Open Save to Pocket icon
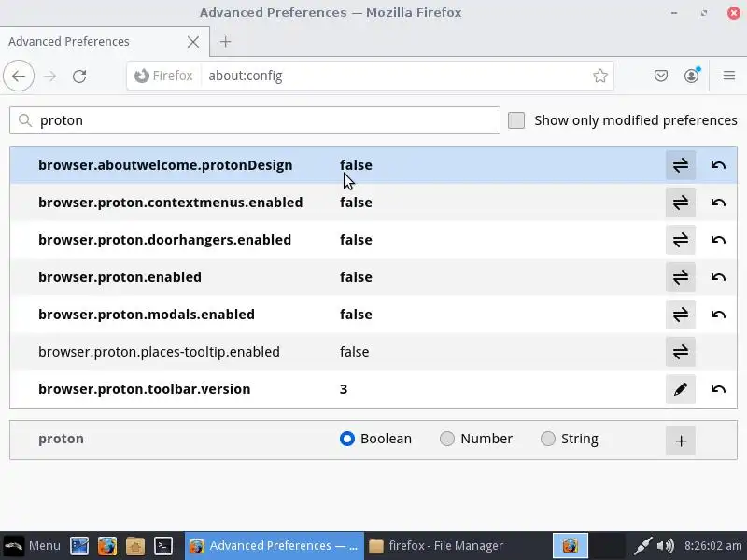 [661, 76]
